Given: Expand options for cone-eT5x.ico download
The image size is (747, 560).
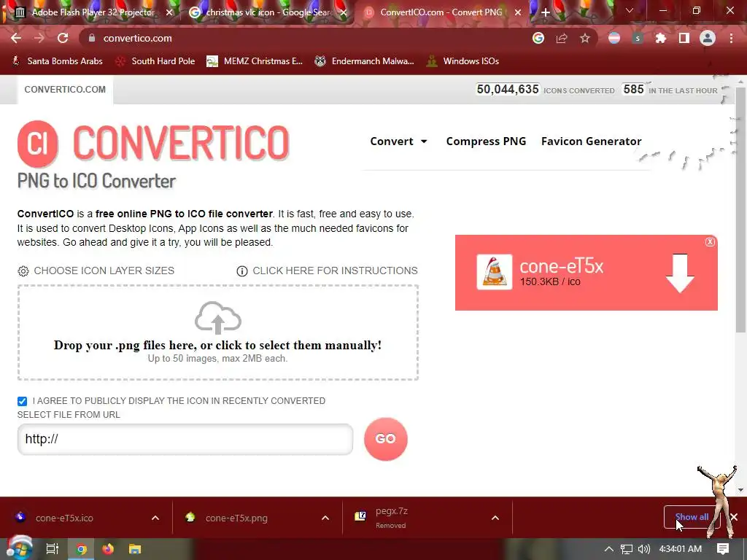Looking at the screenshot, I should click(x=155, y=518).
